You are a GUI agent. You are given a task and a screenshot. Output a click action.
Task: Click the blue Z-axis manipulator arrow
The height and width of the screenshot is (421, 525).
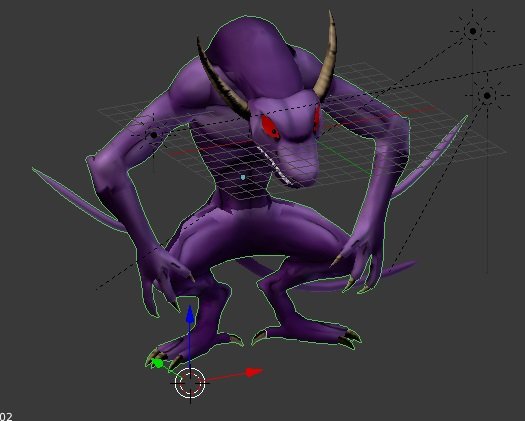[190, 314]
